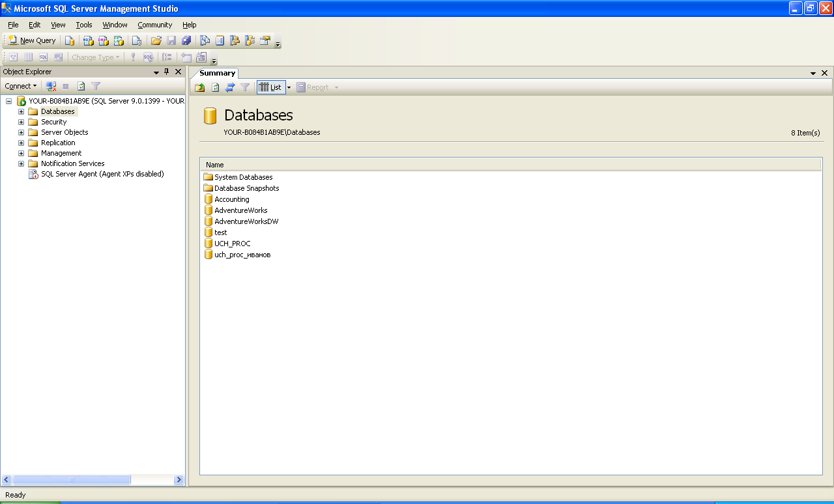Open the Registered Servers window icon
The height and width of the screenshot is (504, 834).
pos(205,40)
